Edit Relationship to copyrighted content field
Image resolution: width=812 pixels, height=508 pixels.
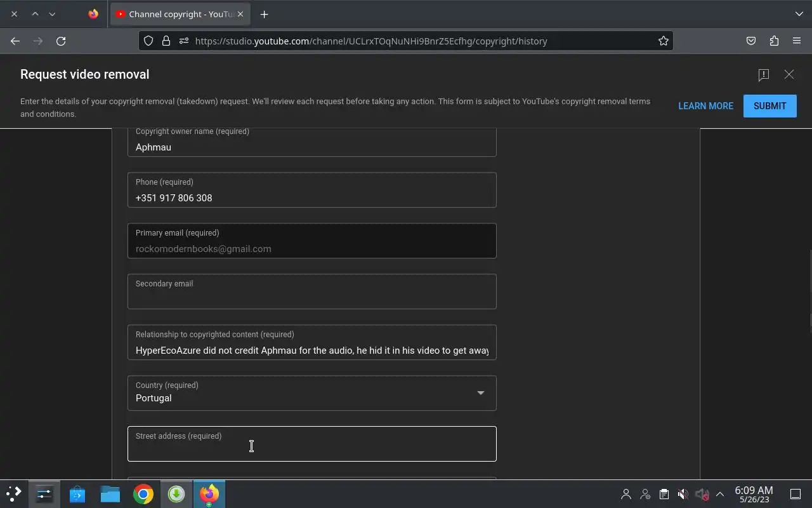coord(311,342)
